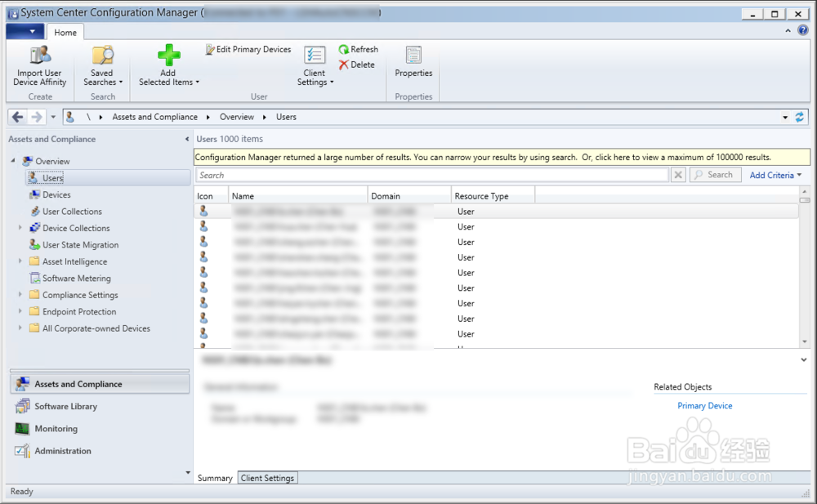Click Users breadcrumb

[286, 117]
